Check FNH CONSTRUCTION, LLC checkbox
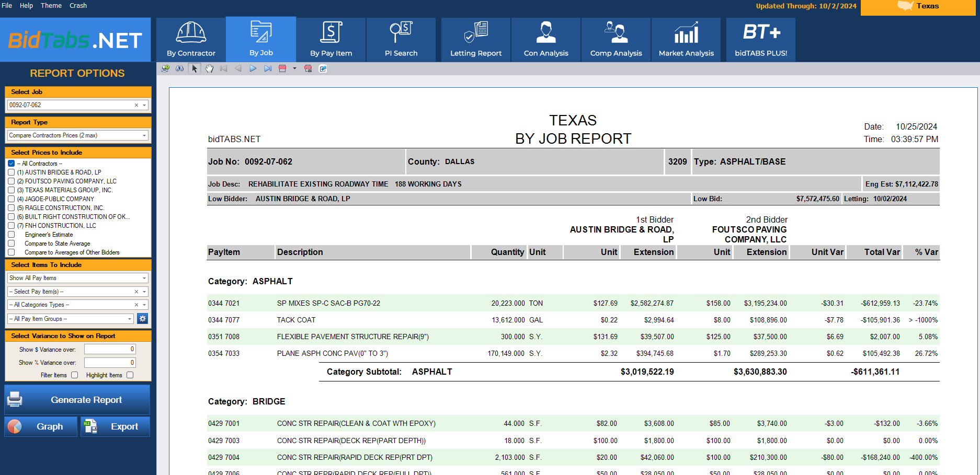Image resolution: width=980 pixels, height=475 pixels. 11,226
